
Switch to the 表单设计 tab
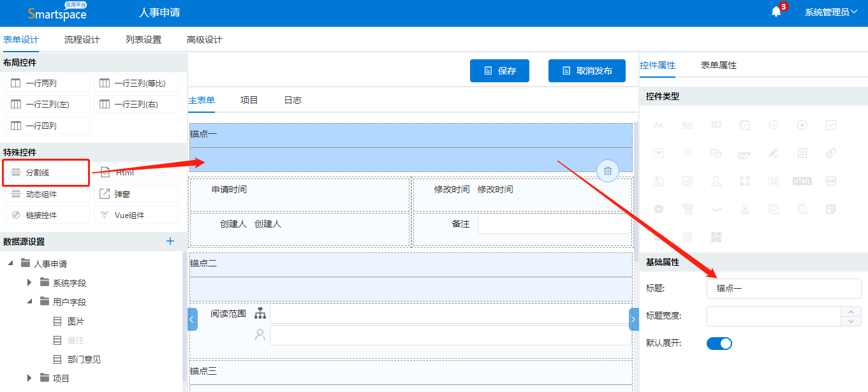pyautogui.click(x=21, y=40)
